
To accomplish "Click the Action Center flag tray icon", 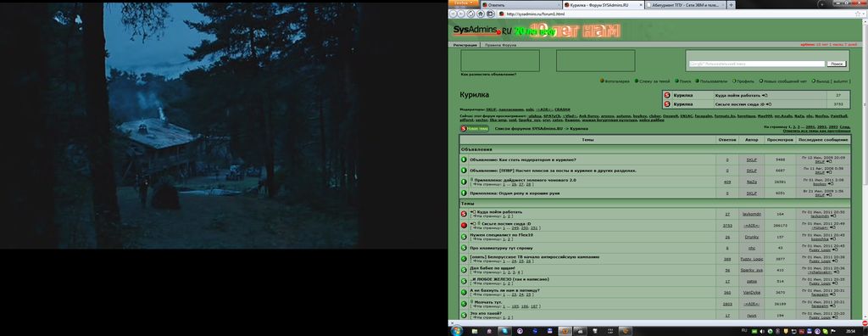I will click(834, 331).
